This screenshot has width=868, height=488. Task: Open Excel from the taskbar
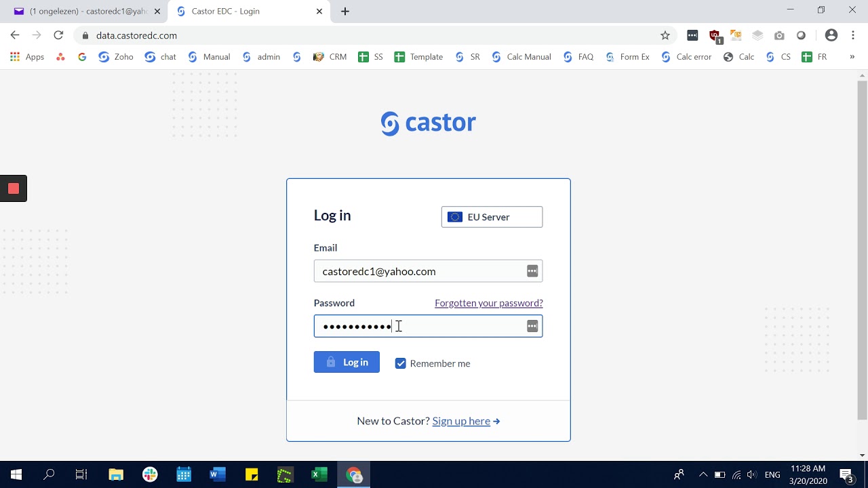click(319, 474)
